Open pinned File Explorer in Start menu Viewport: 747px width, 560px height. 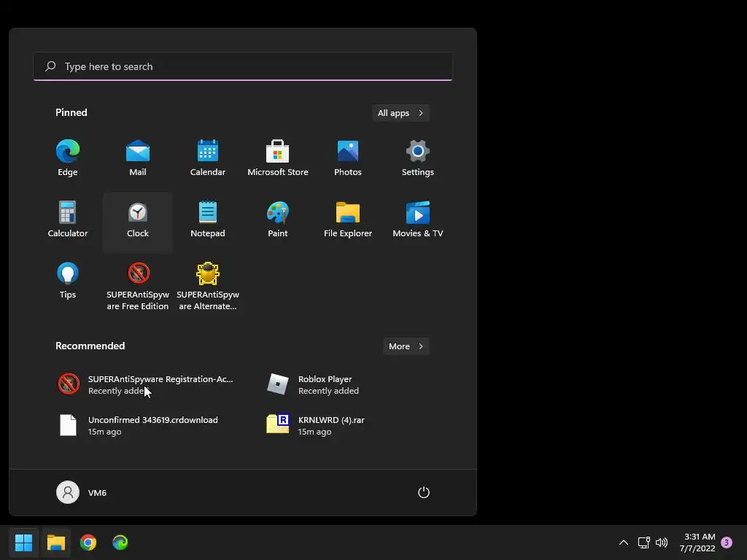(x=348, y=220)
